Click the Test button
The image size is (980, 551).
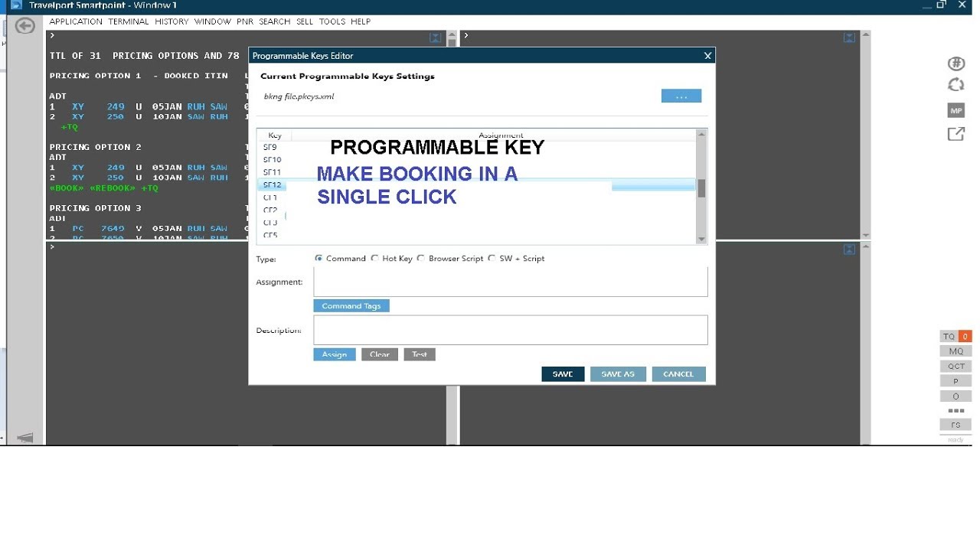tap(420, 354)
